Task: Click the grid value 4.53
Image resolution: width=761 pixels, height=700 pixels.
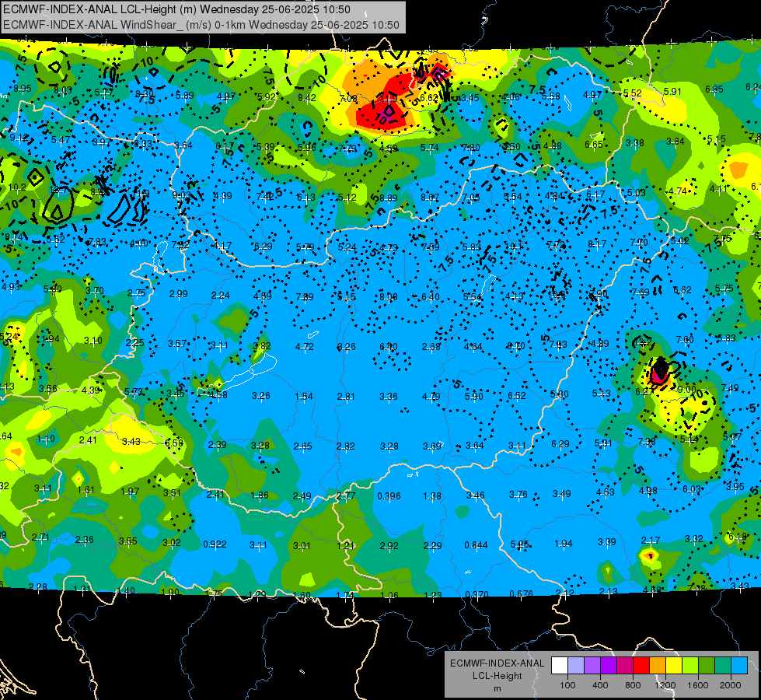Action: [606, 492]
